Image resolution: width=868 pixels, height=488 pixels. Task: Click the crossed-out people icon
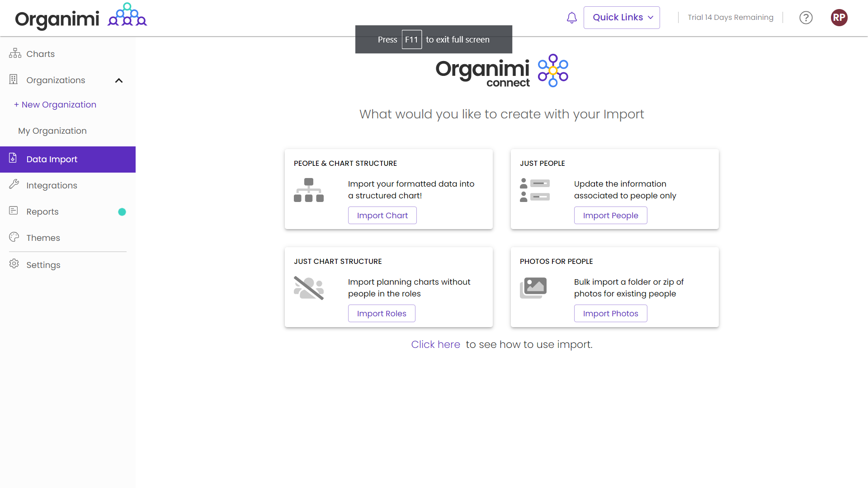point(309,288)
